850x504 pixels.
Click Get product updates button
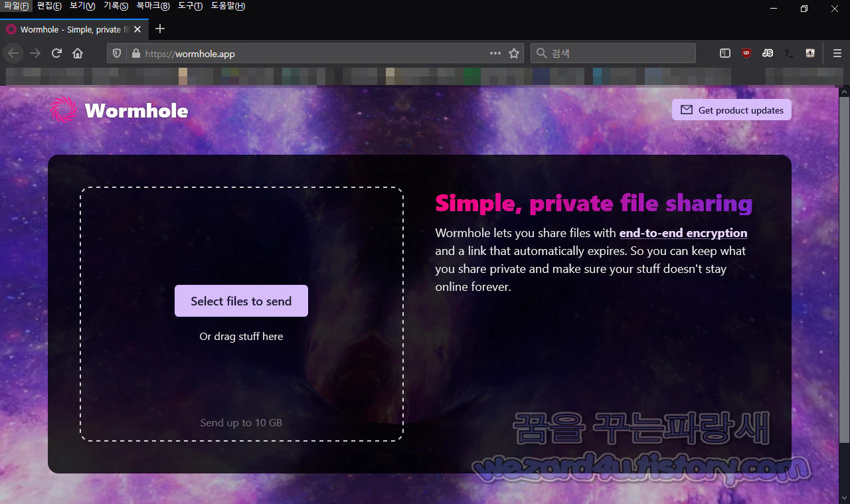(732, 110)
